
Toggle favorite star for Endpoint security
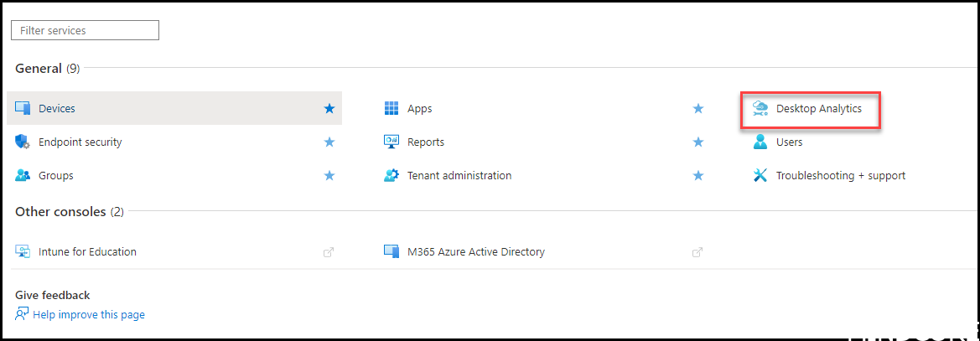[x=329, y=142]
